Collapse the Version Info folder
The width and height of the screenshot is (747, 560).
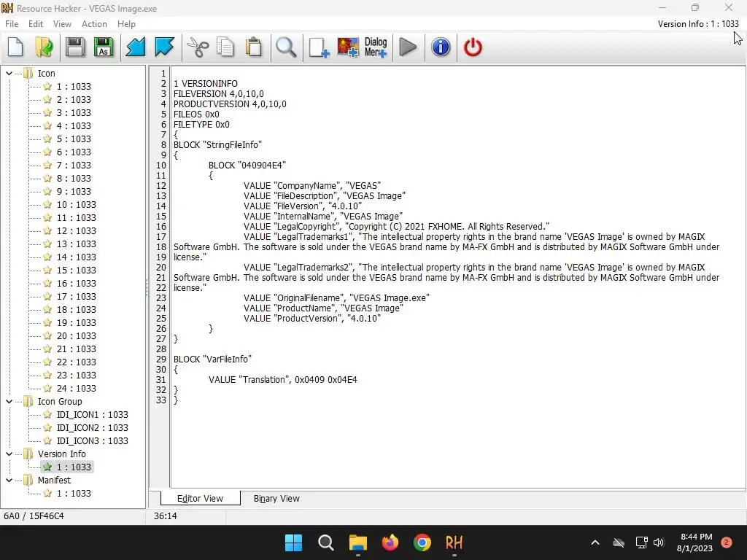point(9,454)
